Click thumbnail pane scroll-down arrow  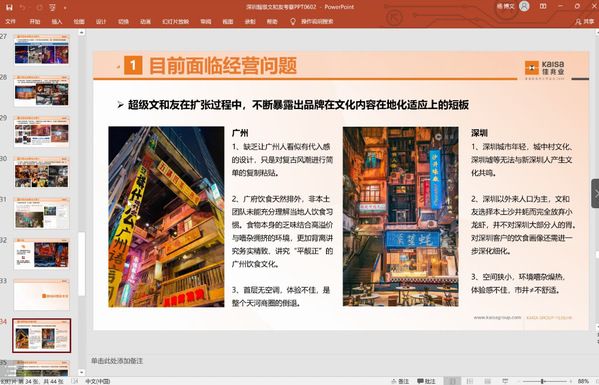82,372
